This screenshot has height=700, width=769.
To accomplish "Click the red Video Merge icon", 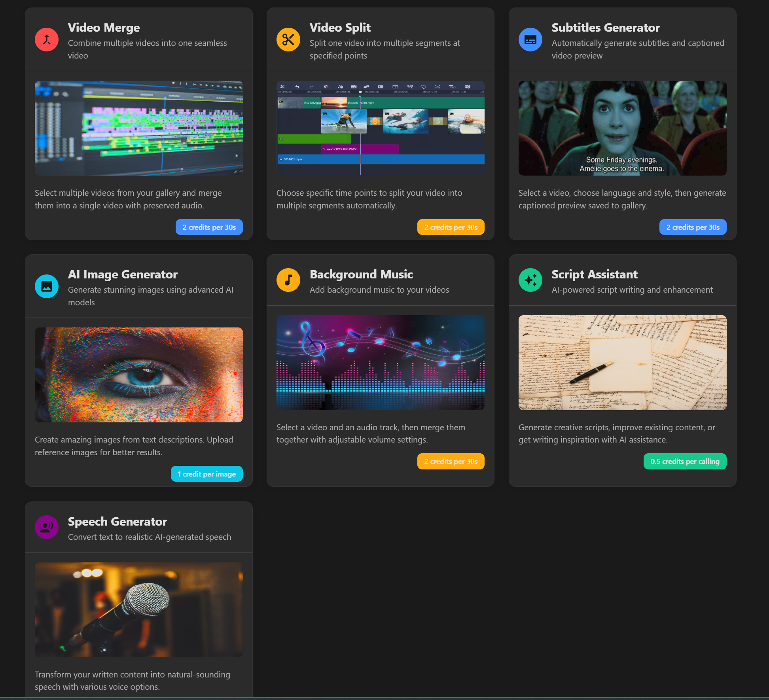I will pos(47,40).
